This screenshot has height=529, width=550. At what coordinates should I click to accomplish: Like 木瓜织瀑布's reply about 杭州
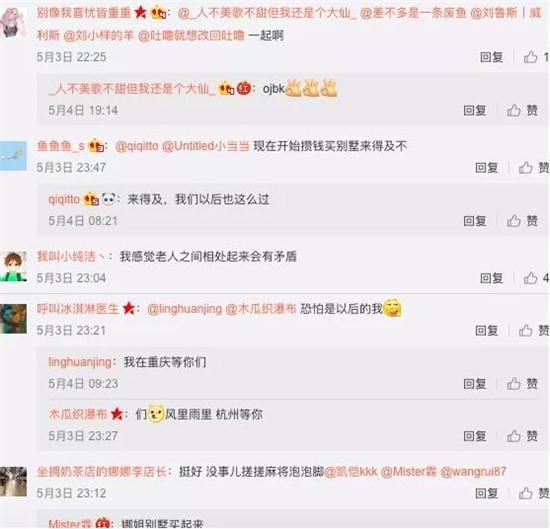click(522, 436)
